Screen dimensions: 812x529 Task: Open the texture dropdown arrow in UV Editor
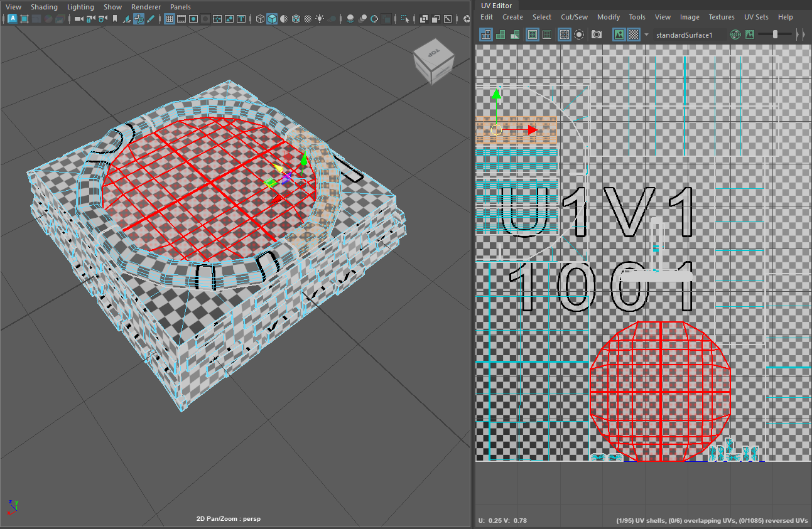pyautogui.click(x=647, y=35)
